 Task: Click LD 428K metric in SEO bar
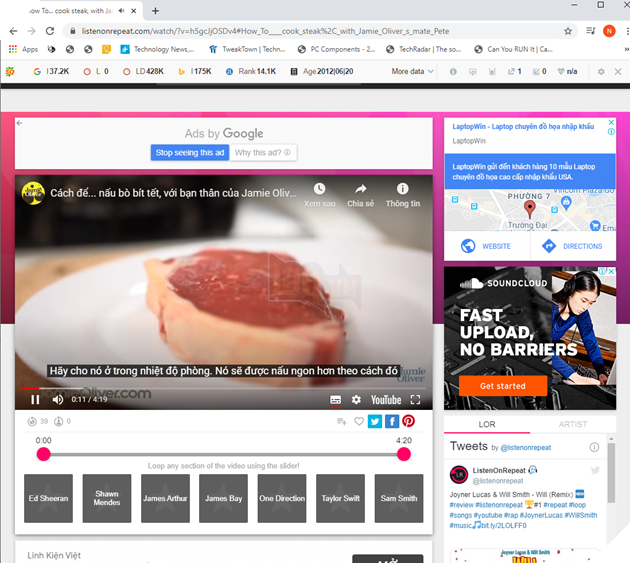point(143,72)
